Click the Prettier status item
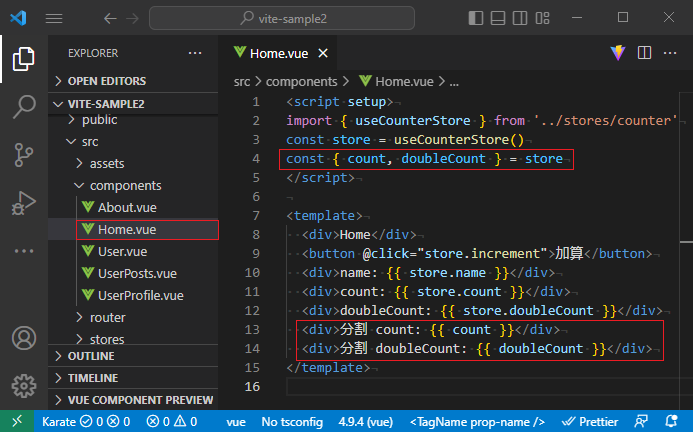Image resolution: width=693 pixels, height=432 pixels. pos(590,422)
